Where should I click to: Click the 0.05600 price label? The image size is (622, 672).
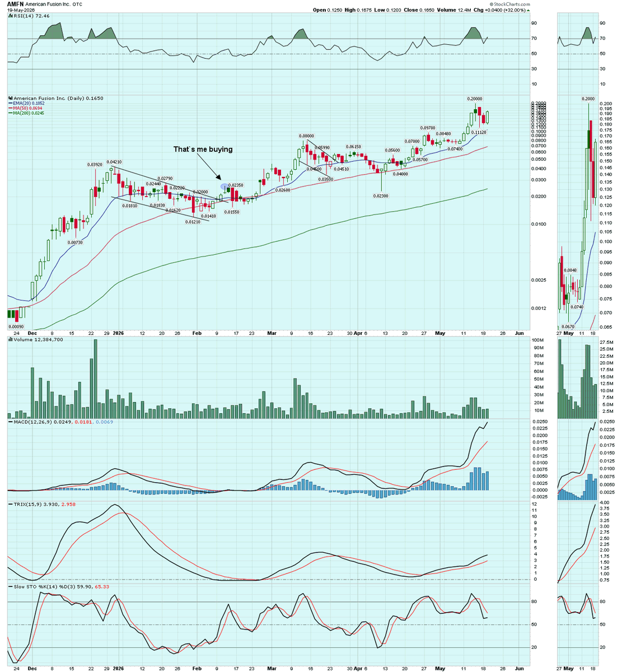coord(392,151)
